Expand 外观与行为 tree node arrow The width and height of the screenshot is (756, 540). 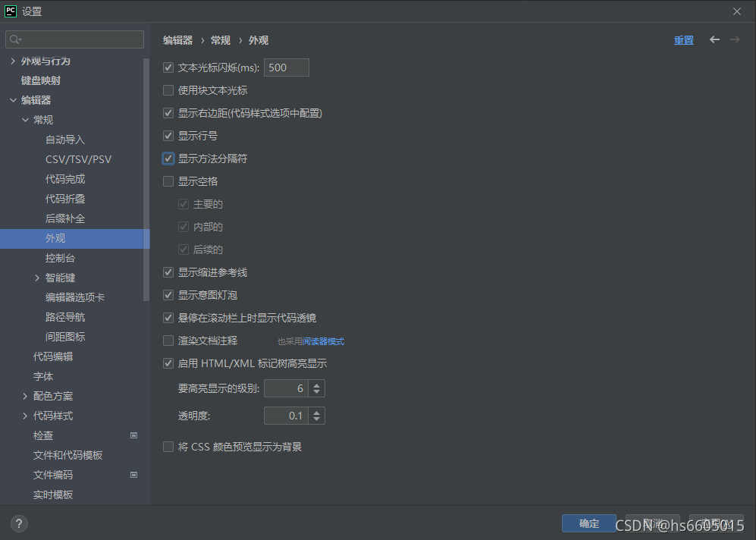(13, 61)
